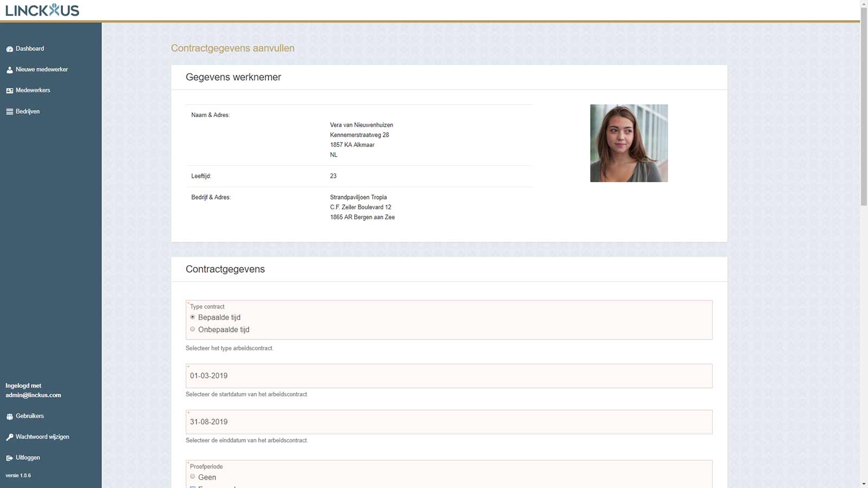Click the Gebruikers group icon

[x=9, y=416]
